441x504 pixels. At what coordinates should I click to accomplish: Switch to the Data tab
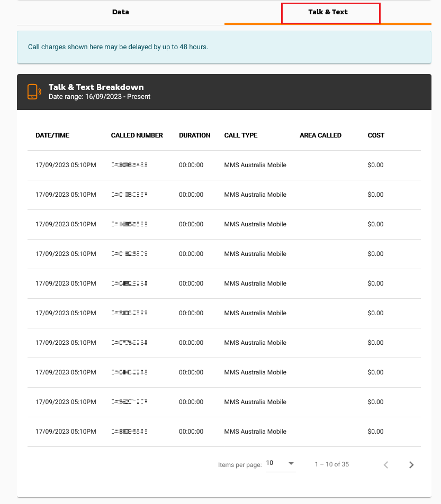tap(120, 12)
